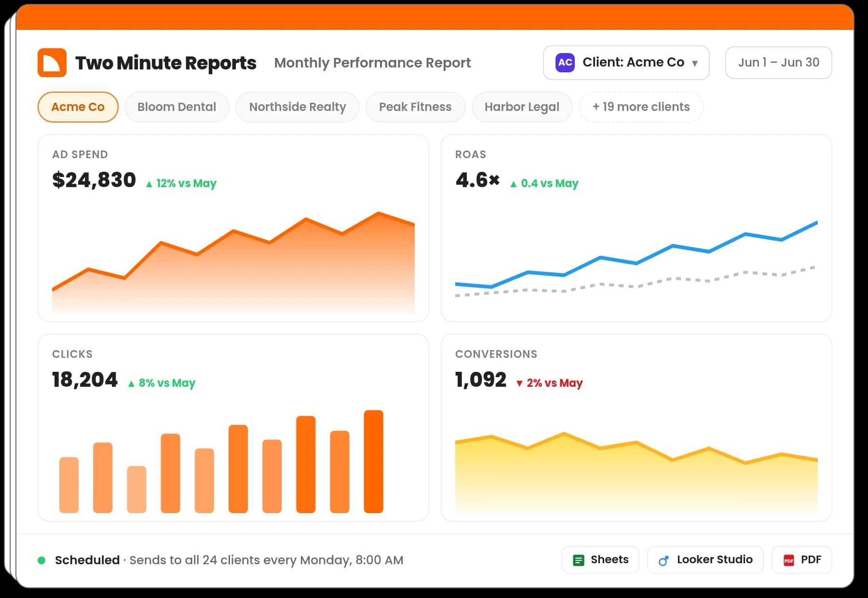The width and height of the screenshot is (868, 598).
Task: Click the 1,092 conversions value
Action: 481,380
